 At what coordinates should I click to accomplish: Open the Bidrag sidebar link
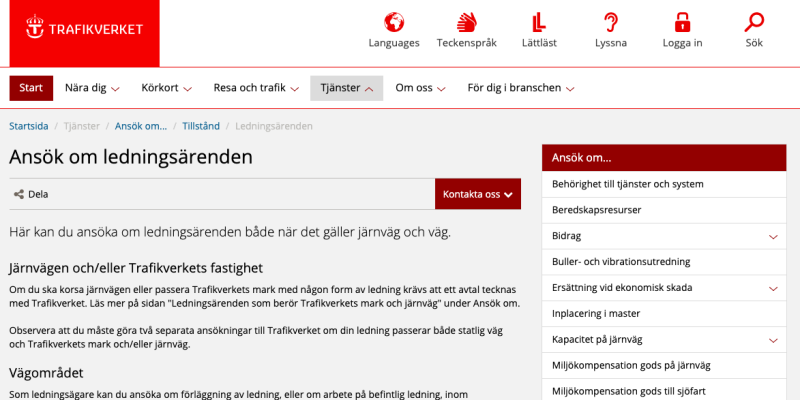pos(566,236)
